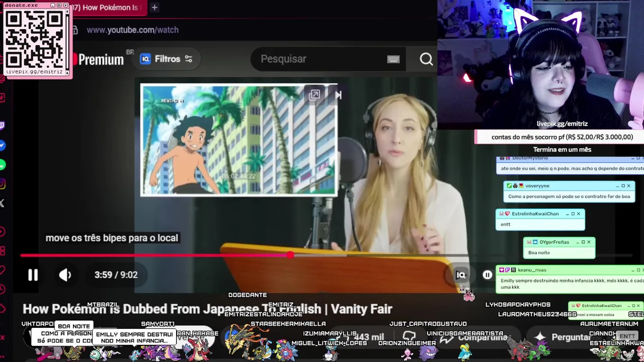Screen dimensions: 644x362
Task: Mute the video with the speaker icon
Action: tap(65, 275)
